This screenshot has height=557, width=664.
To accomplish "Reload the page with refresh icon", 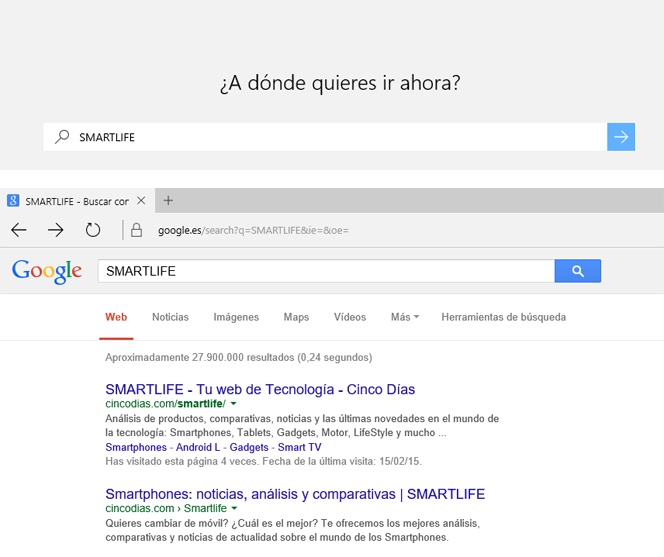I will (x=93, y=230).
